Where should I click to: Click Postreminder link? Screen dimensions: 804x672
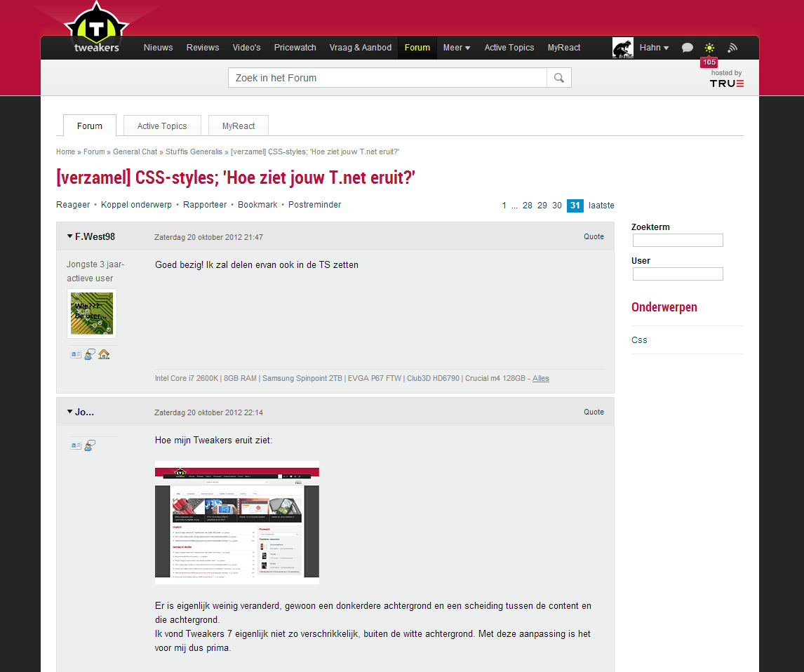coord(314,205)
